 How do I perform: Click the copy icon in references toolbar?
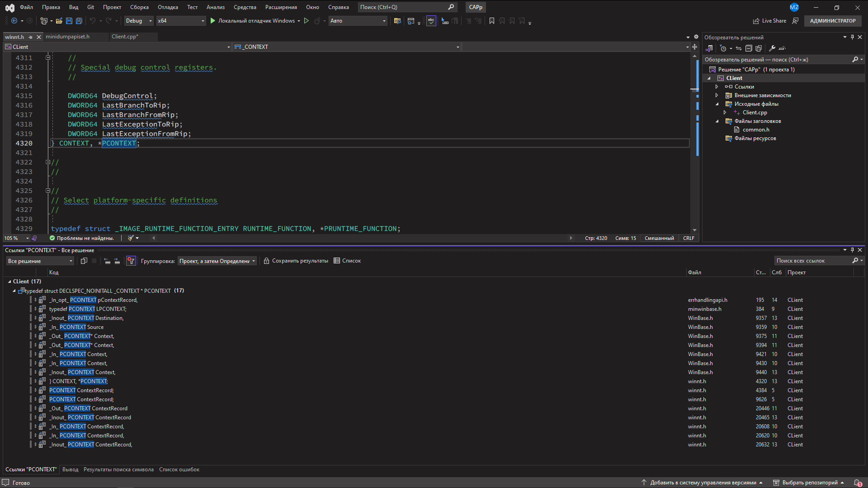point(84,261)
